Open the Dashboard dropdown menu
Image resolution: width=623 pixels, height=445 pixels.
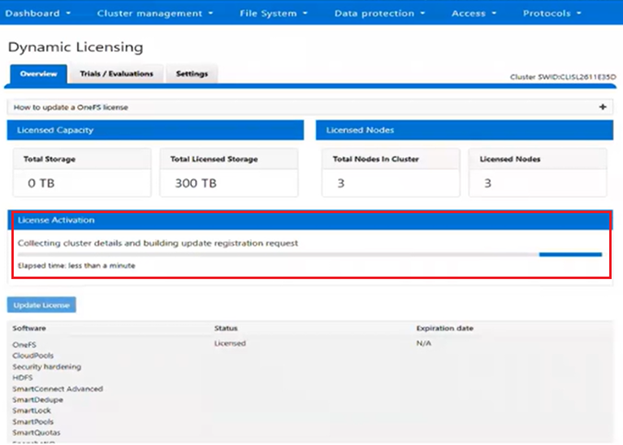tap(39, 14)
